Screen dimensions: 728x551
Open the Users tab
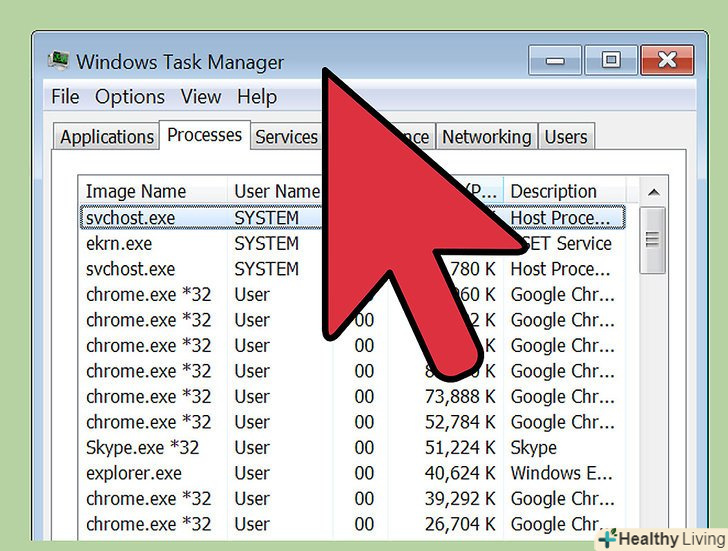566,136
